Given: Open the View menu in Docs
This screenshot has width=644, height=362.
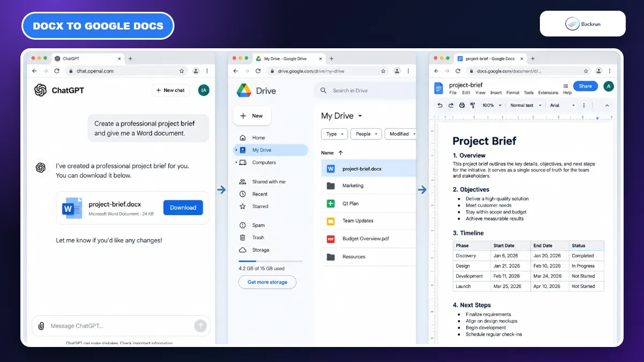Looking at the screenshot, I should [480, 93].
